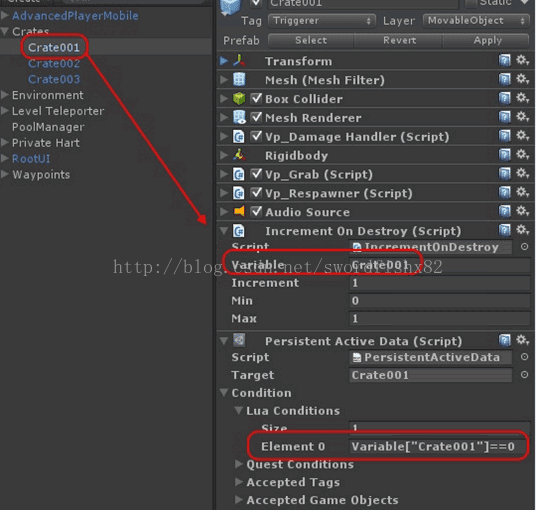The image size is (536, 512).
Task: Disable Vp_Grab script checkbox
Action: tap(256, 174)
